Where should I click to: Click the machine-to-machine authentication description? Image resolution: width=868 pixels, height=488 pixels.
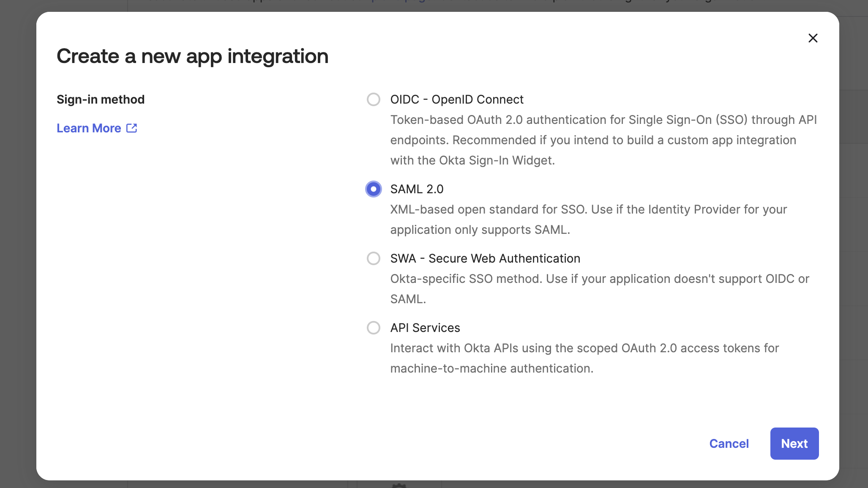point(584,358)
